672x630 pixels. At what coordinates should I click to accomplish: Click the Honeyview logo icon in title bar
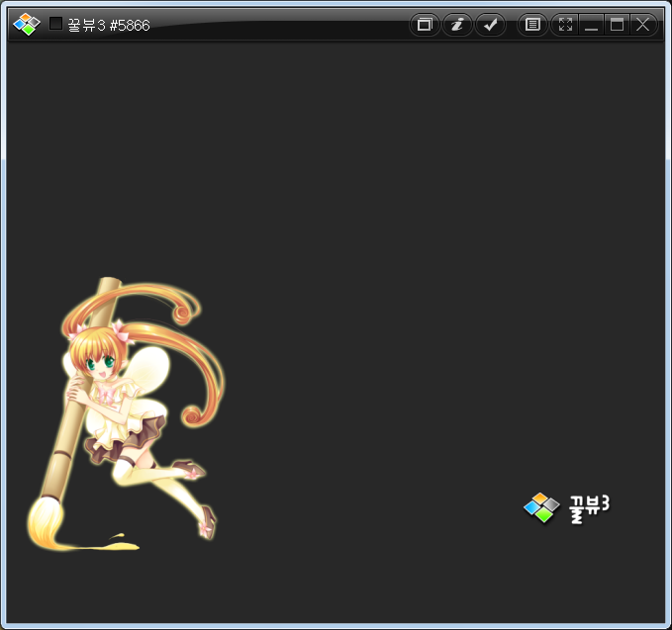point(27,25)
